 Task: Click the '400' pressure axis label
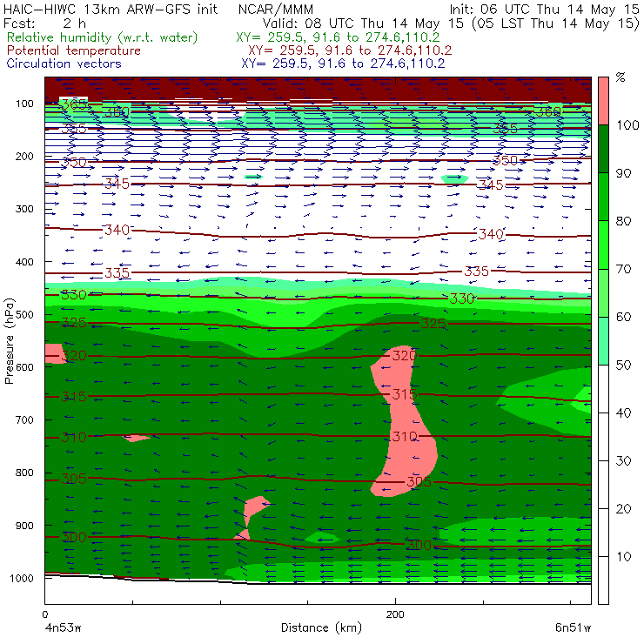24,262
